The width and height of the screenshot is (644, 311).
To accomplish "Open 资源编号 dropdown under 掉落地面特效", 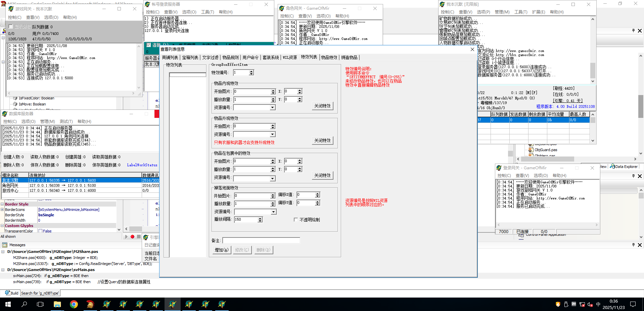I will pos(273,212).
